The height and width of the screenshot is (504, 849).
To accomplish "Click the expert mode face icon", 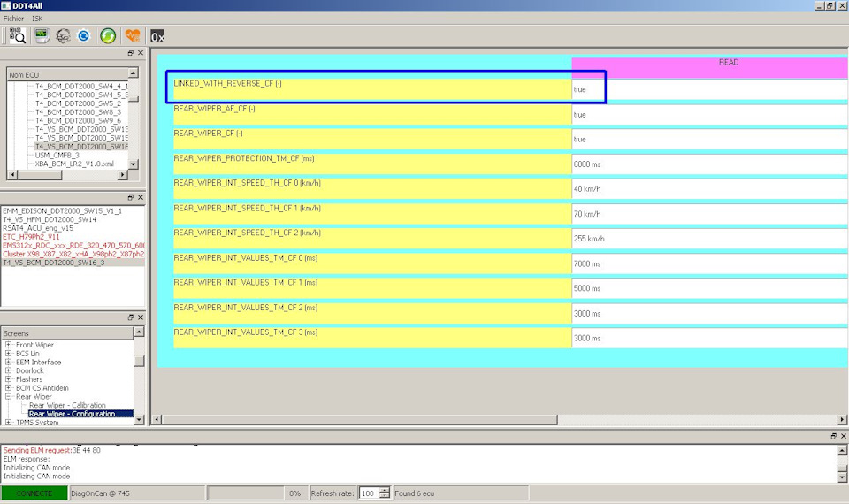I will [63, 36].
